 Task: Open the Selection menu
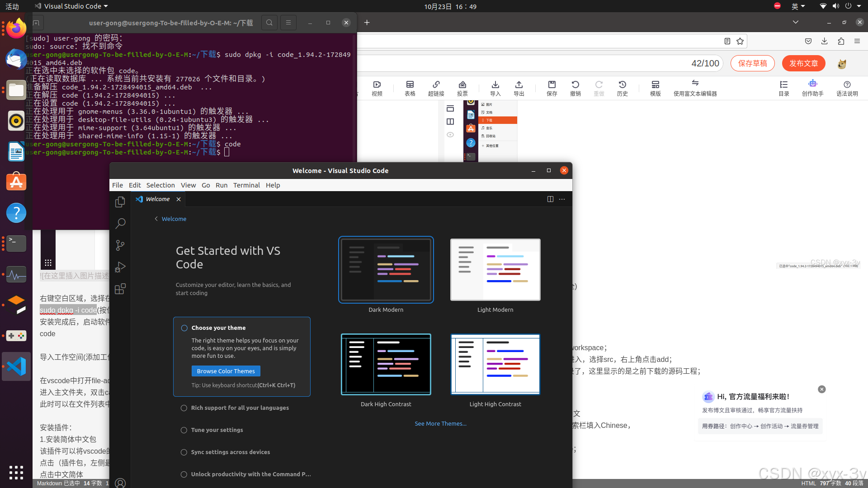pos(160,185)
